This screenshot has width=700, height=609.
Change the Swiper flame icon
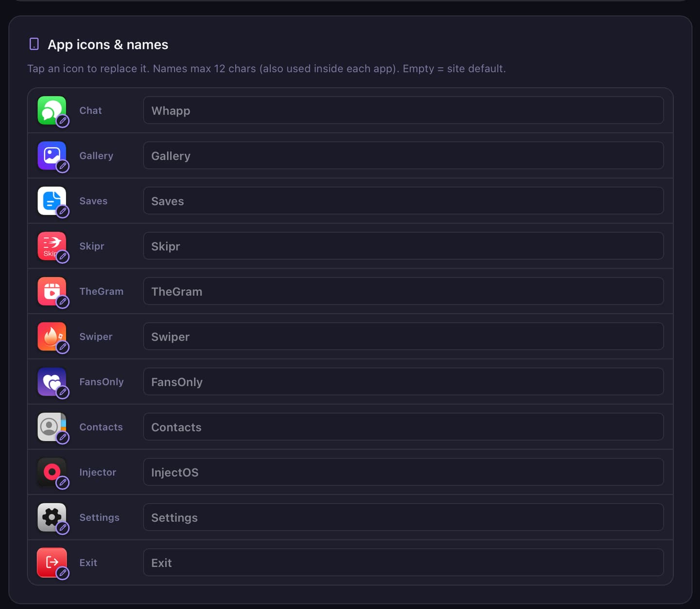pos(52,337)
